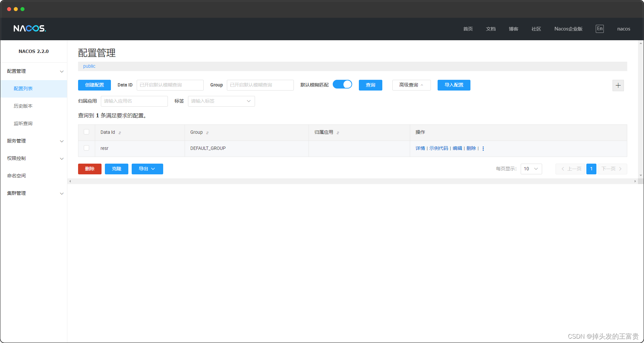The height and width of the screenshot is (343, 644).
Task: Click 编辑 for resr config
Action: pyautogui.click(x=457, y=148)
